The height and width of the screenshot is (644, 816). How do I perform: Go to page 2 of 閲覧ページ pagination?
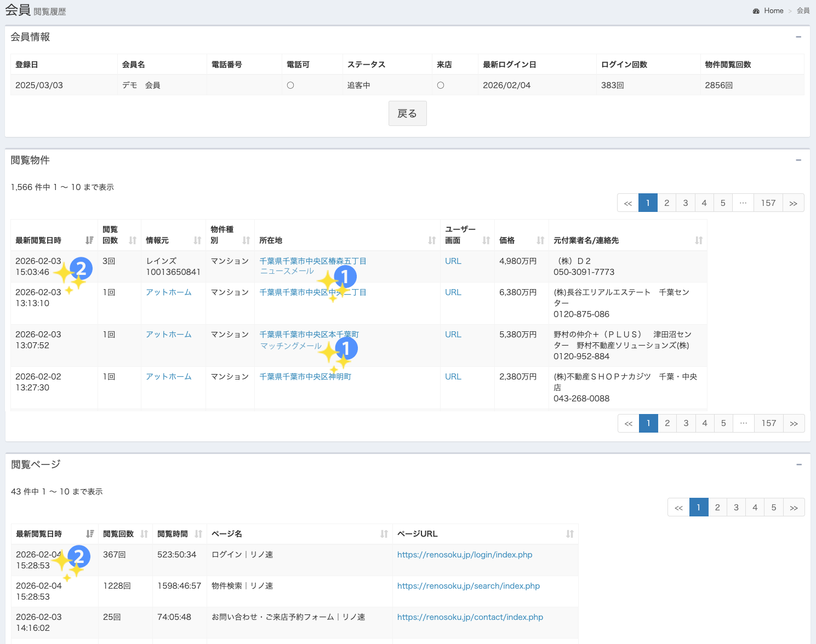[717, 508]
